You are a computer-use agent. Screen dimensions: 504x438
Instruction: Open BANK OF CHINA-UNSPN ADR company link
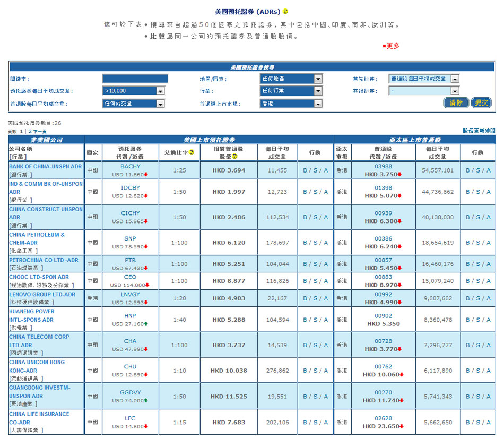point(45,166)
